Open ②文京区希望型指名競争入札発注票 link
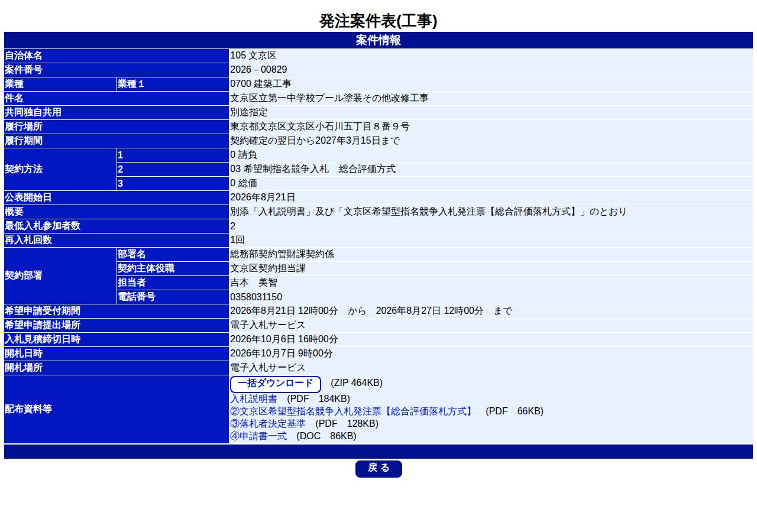Image resolution: width=757 pixels, height=532 pixels. 352,411
